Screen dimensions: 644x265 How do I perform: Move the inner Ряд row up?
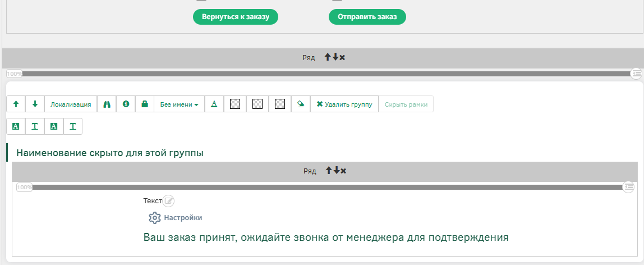point(328,171)
